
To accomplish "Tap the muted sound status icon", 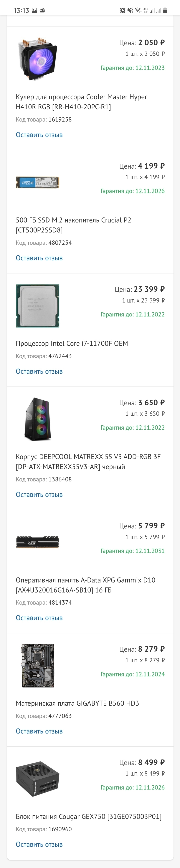I will click(x=130, y=10).
